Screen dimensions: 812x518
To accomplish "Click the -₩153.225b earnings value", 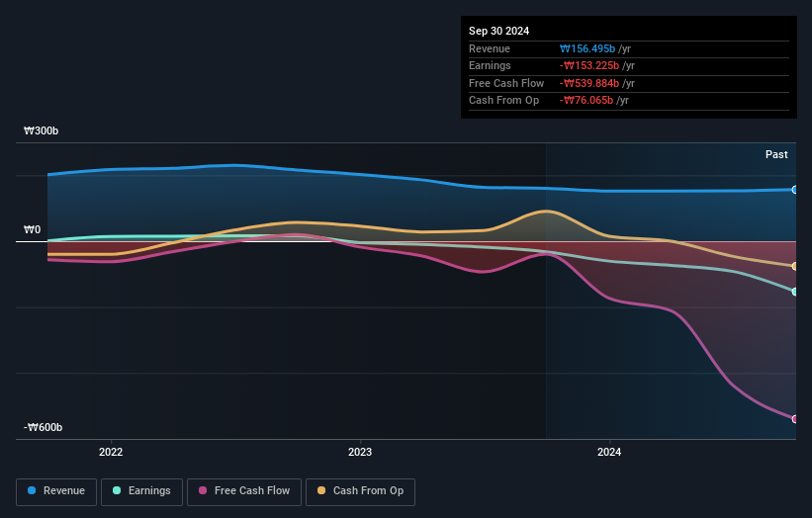I will tap(589, 65).
